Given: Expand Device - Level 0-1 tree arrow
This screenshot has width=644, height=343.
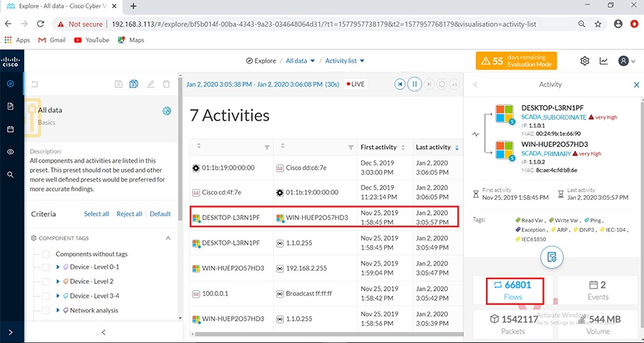Looking at the screenshot, I should tap(58, 267).
